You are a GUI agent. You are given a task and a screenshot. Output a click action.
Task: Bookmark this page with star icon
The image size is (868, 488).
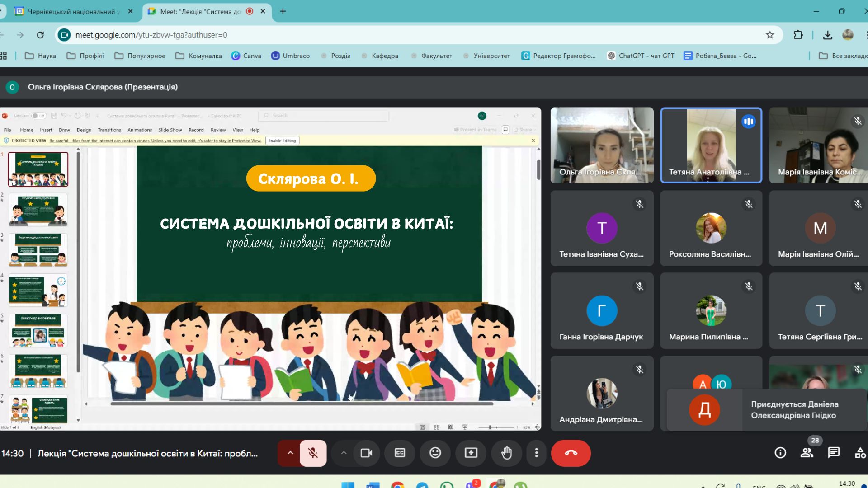pos(770,35)
